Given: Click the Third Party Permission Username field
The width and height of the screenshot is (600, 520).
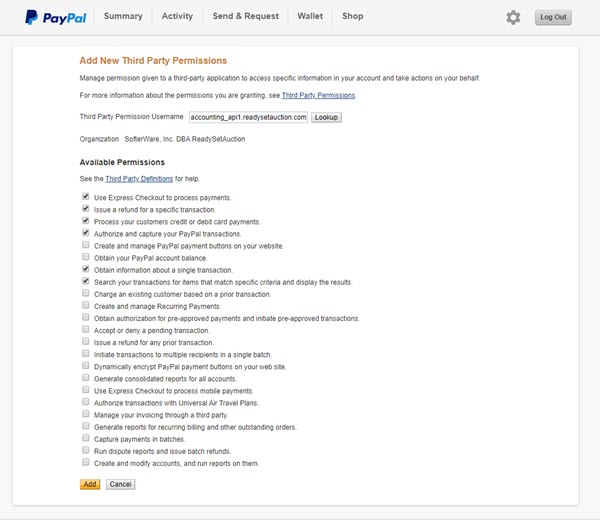Looking at the screenshot, I should (248, 117).
